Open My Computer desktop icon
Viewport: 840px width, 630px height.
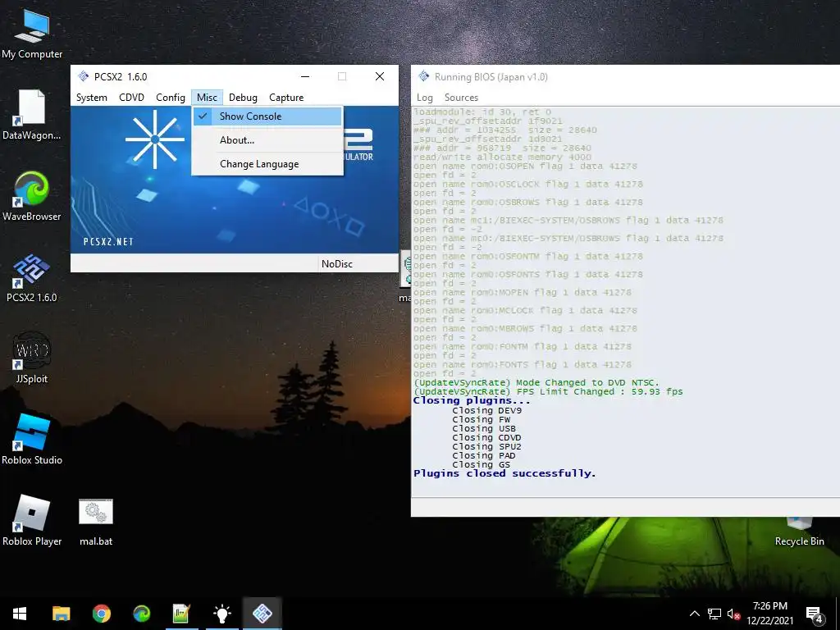pos(32,34)
